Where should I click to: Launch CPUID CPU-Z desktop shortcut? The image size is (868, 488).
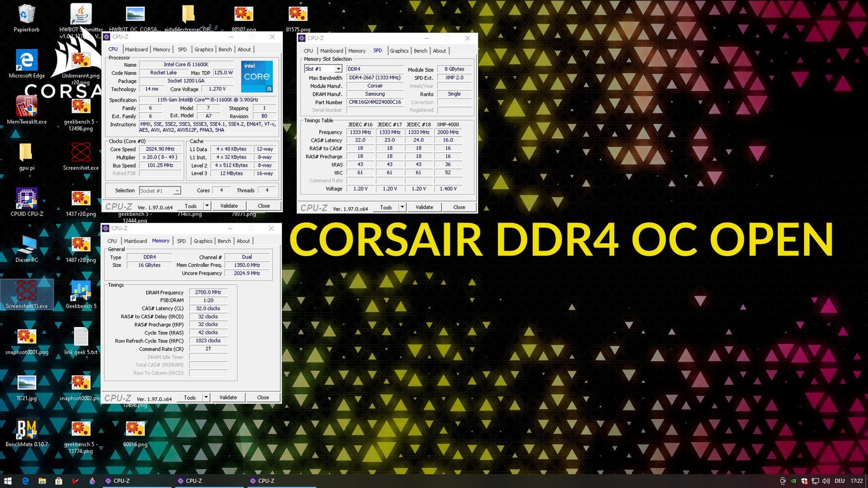pyautogui.click(x=27, y=202)
